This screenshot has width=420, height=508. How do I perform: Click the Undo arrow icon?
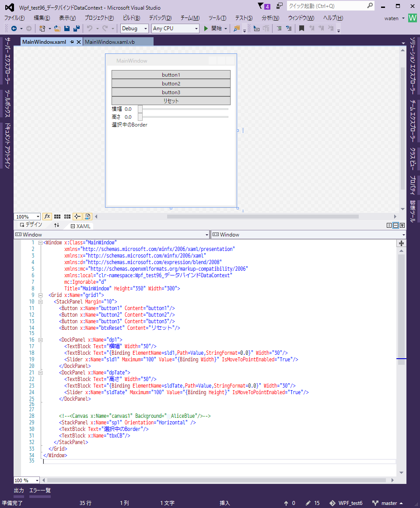pos(90,28)
